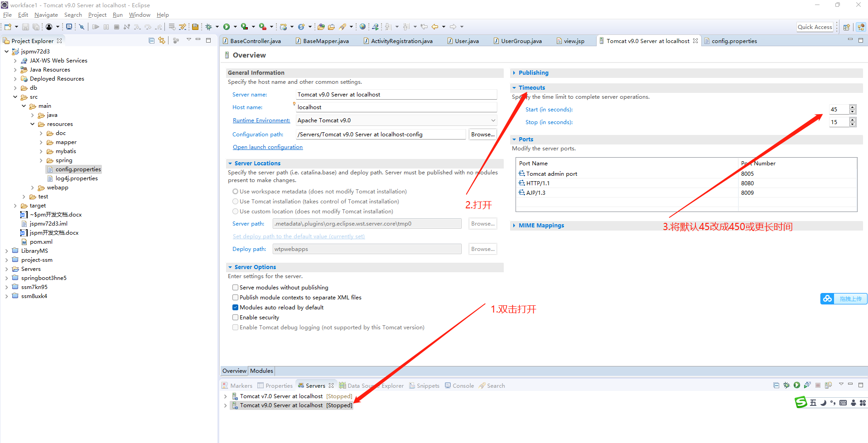The height and width of the screenshot is (443, 868).
Task: Click the Forward navigation arrow icon
Action: (x=453, y=27)
